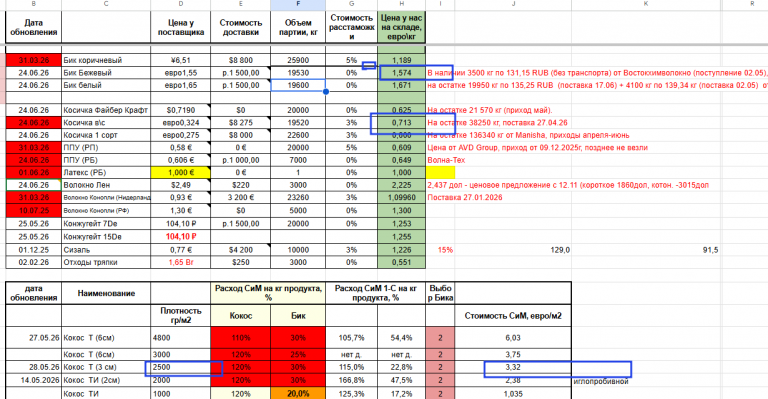Screen dimensions: 768x399
Task: Select the price cell '¥6,51'
Action: tap(181, 60)
